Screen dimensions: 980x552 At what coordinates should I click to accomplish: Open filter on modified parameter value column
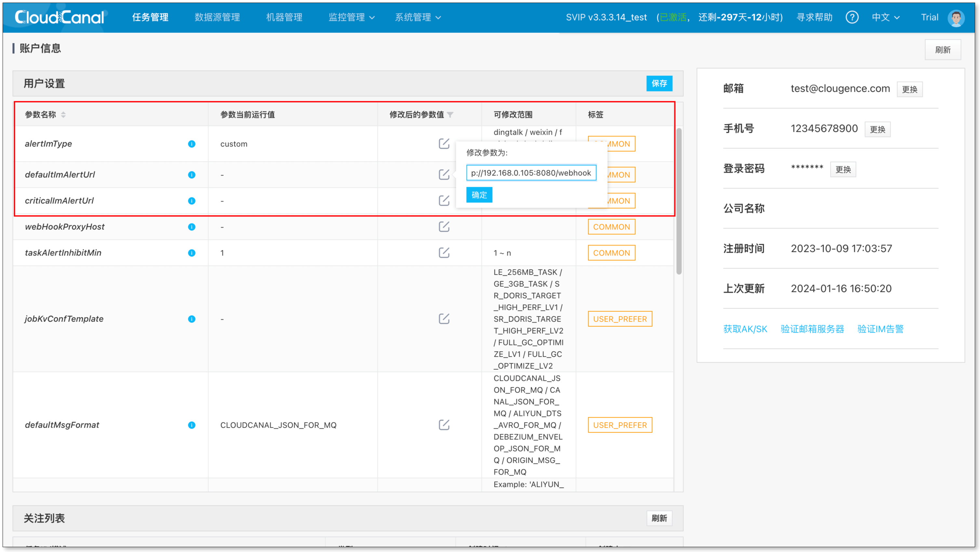pos(450,115)
